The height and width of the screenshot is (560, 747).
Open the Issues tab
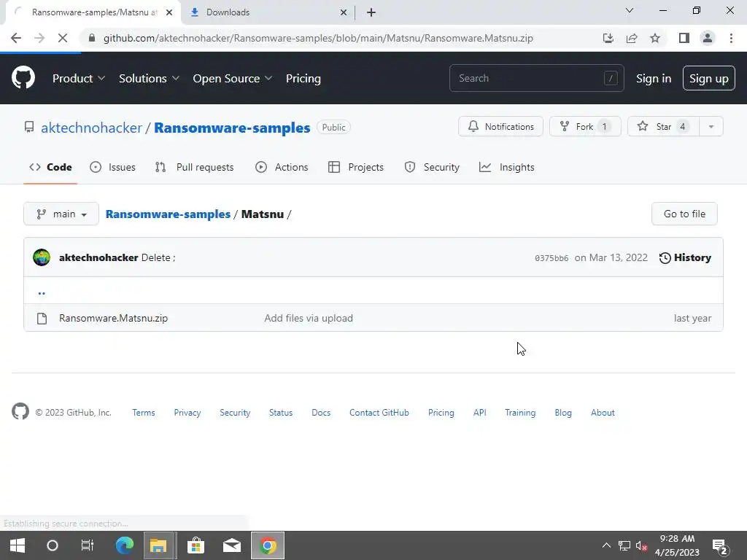pyautogui.click(x=113, y=167)
